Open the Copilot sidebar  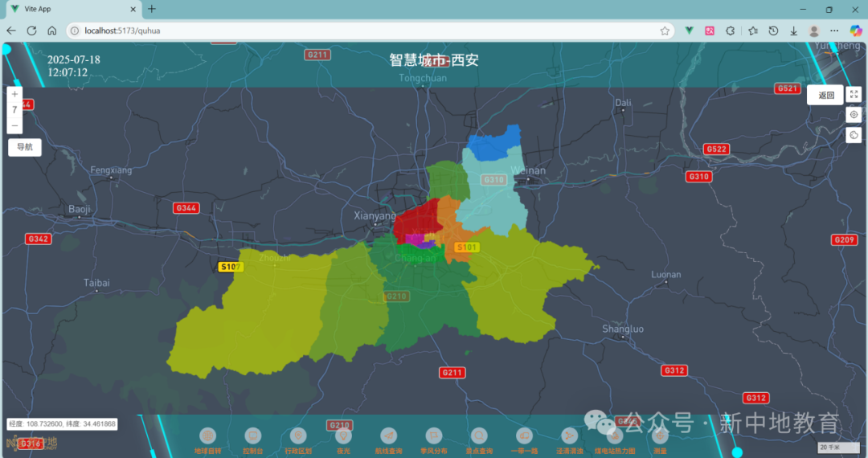click(x=856, y=31)
